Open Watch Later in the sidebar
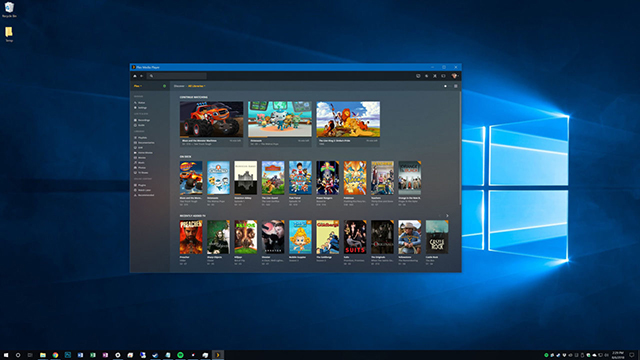Viewport: 640px width, 360px height. [x=142, y=190]
